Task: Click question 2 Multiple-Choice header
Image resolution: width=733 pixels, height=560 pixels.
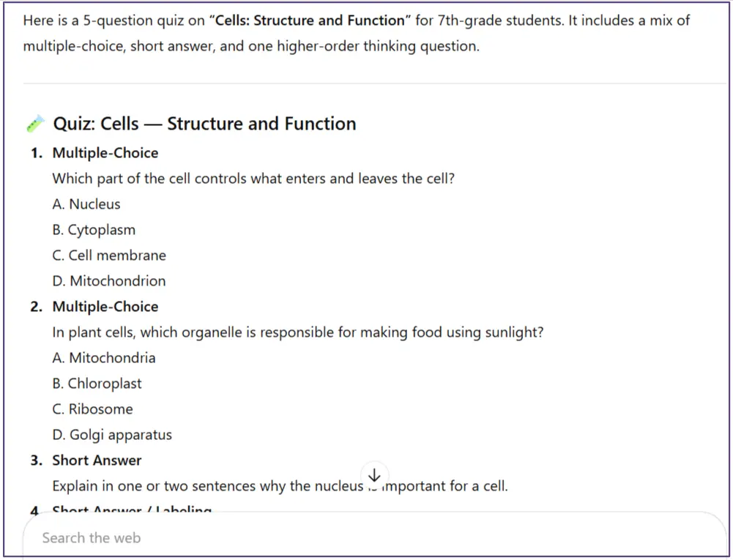Action: 105,306
